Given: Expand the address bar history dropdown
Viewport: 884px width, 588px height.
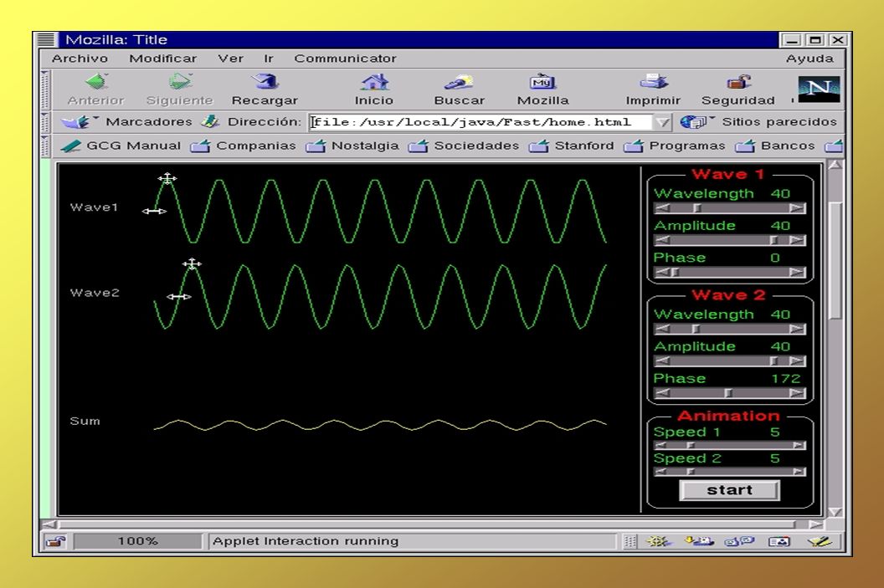Looking at the screenshot, I should point(662,122).
